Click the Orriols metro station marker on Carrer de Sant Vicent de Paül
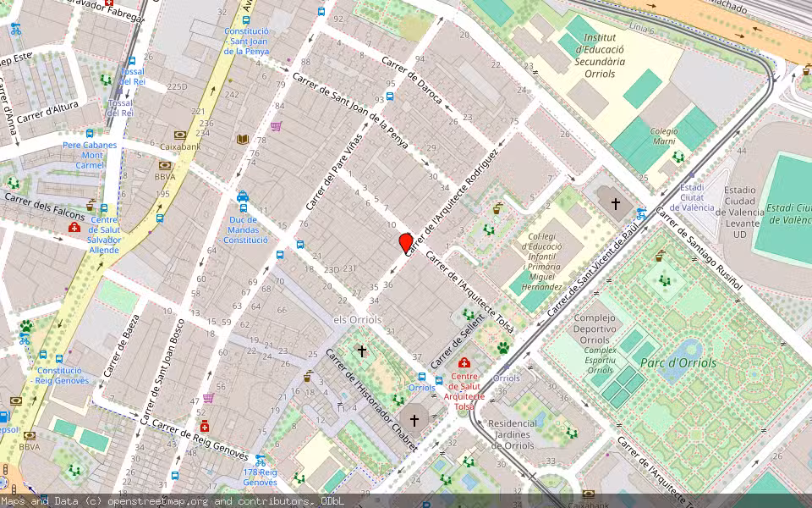Viewport: 812px width, 508px height. pos(506,367)
